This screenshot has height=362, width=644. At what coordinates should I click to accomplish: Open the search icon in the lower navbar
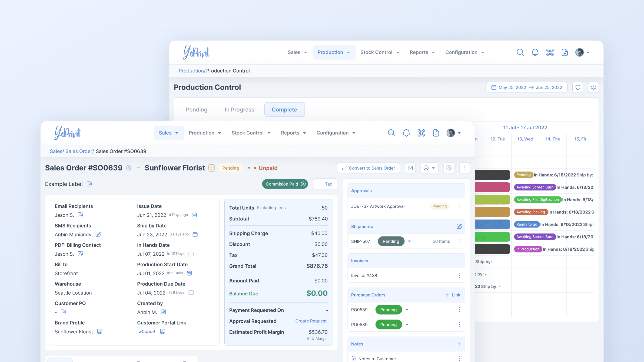(x=391, y=133)
